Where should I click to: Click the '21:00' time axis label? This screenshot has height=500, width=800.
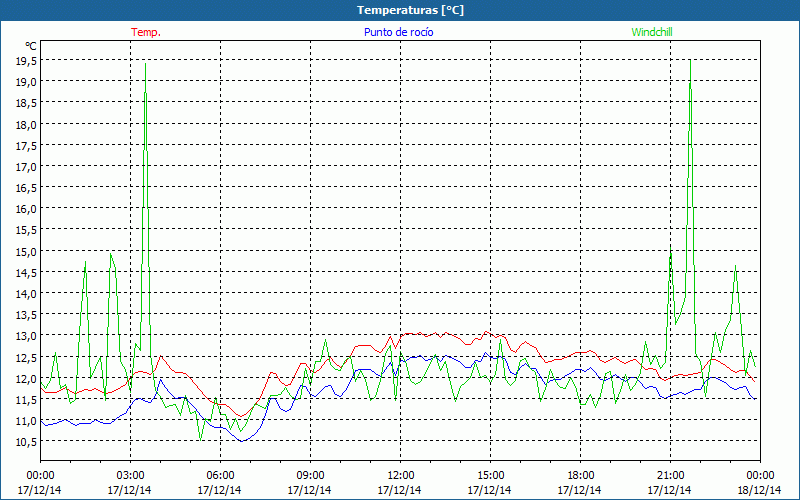[x=670, y=476]
